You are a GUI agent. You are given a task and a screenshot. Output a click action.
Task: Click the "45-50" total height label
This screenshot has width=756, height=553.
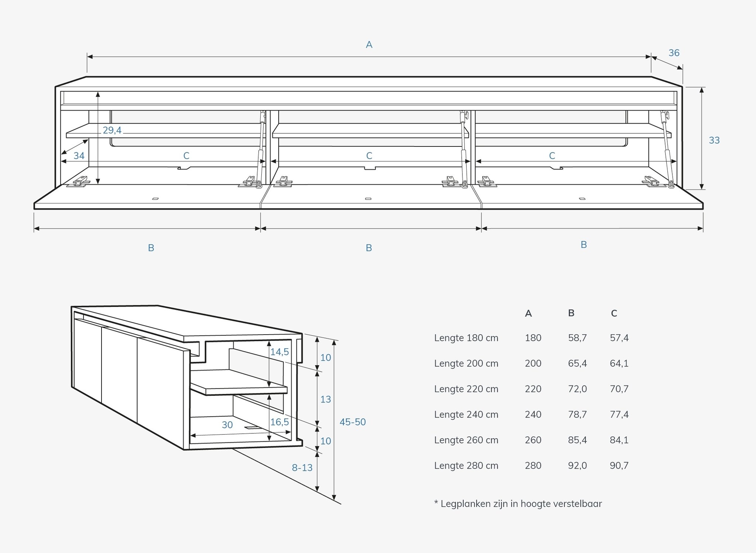click(353, 422)
